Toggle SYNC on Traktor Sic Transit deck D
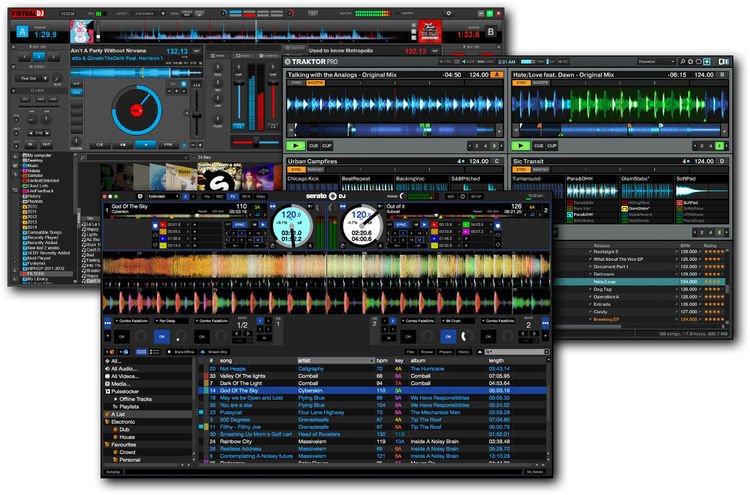The width and height of the screenshot is (750, 495). tap(521, 169)
